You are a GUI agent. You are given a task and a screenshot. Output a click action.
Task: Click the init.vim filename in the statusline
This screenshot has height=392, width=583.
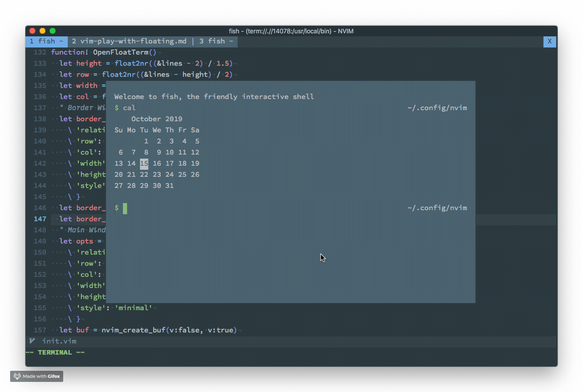point(59,341)
